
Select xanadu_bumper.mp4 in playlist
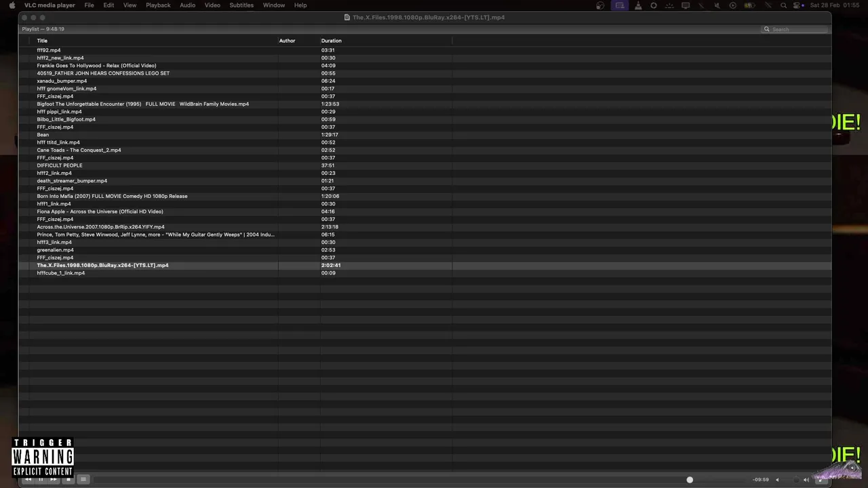pyautogui.click(x=62, y=81)
